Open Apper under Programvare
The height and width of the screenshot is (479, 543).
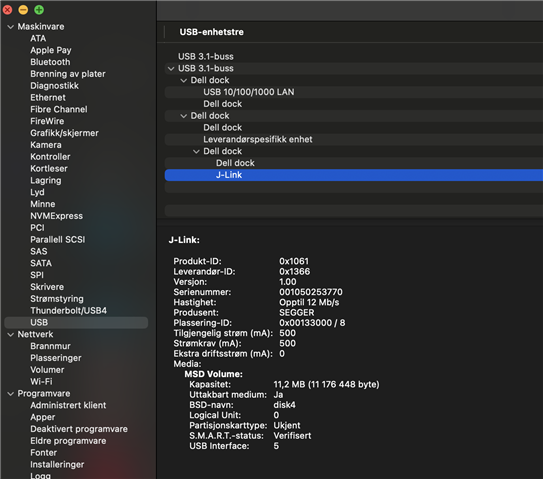tap(43, 417)
